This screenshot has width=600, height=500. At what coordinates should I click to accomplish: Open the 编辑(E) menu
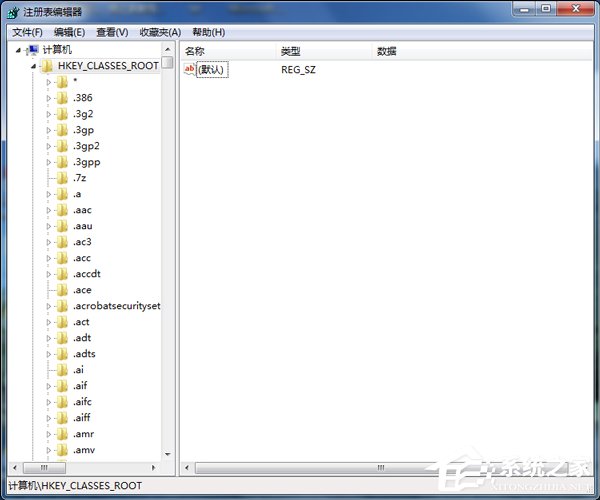pos(69,33)
